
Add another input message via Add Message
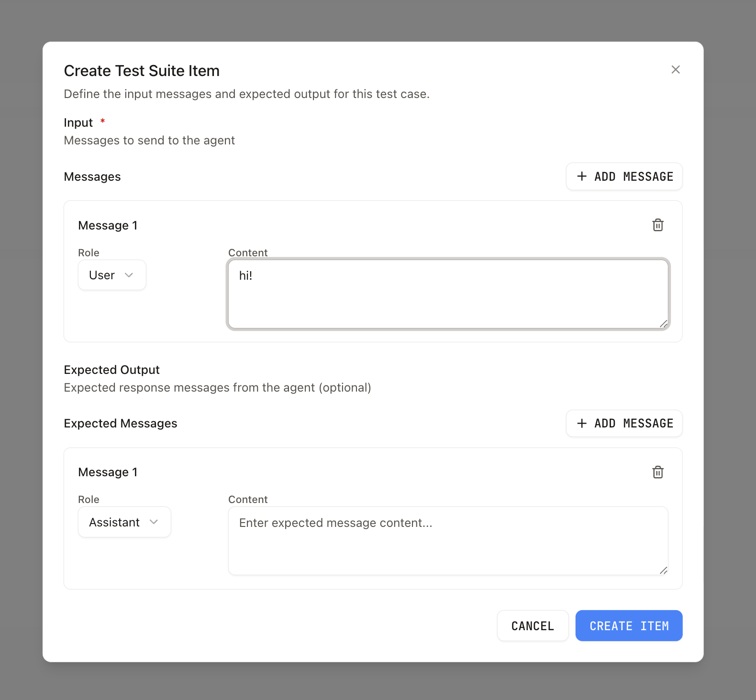(x=624, y=176)
